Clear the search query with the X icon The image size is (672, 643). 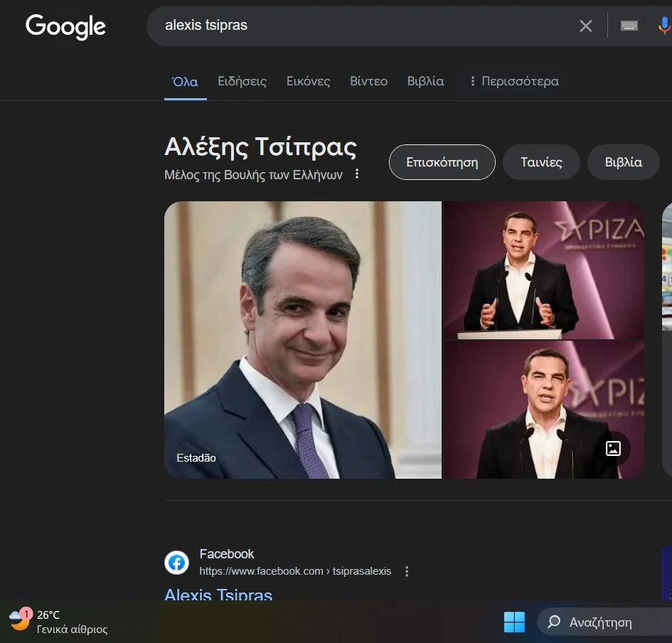point(585,26)
